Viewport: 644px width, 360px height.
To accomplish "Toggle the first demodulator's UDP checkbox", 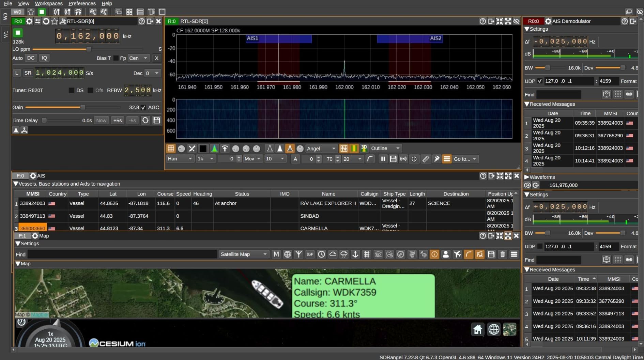I will pos(540,81).
